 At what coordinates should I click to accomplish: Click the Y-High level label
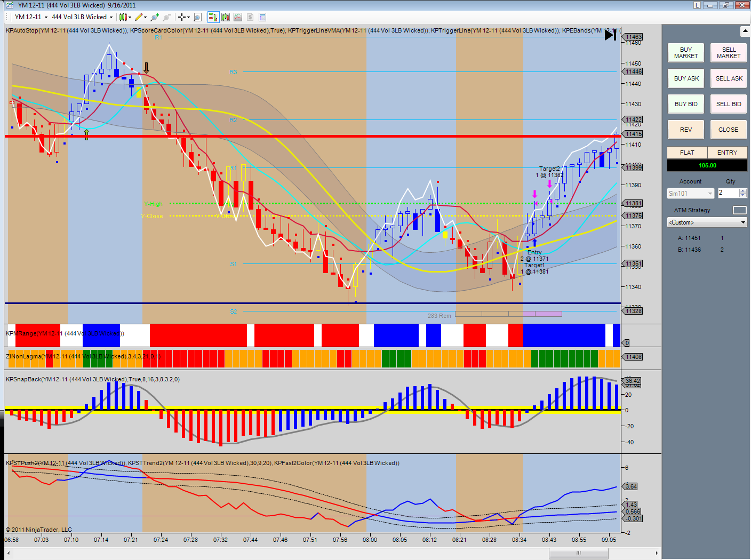(153, 204)
